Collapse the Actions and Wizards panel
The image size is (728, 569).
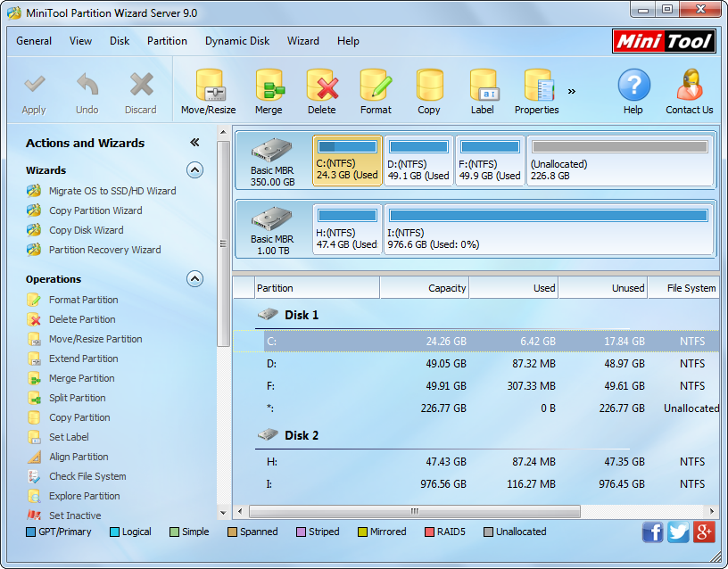tap(195, 143)
